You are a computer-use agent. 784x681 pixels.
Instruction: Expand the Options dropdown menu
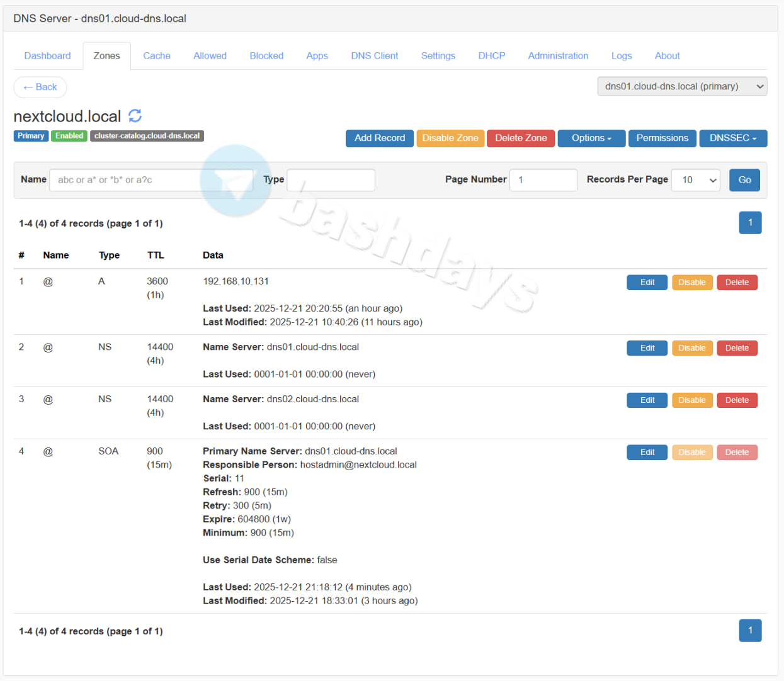click(x=591, y=138)
